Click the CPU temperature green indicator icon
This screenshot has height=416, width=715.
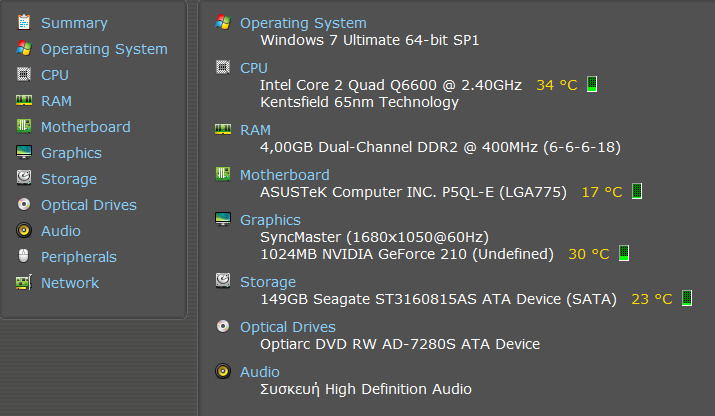[592, 84]
